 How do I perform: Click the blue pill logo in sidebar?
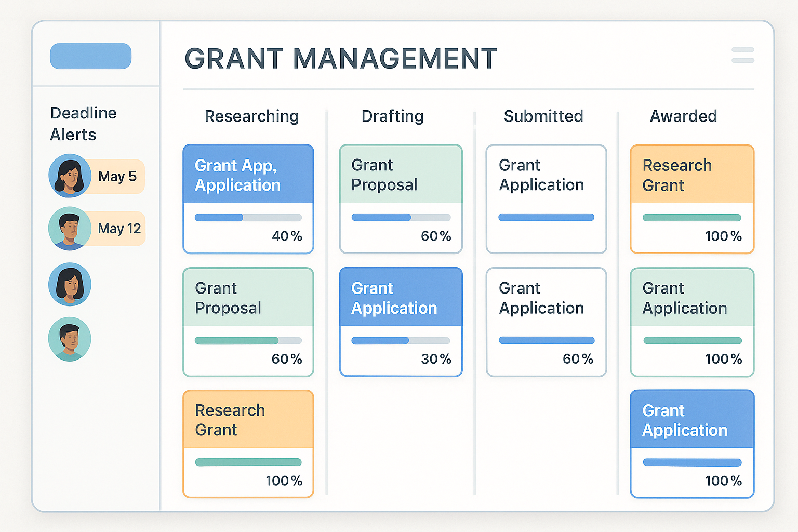(x=90, y=56)
